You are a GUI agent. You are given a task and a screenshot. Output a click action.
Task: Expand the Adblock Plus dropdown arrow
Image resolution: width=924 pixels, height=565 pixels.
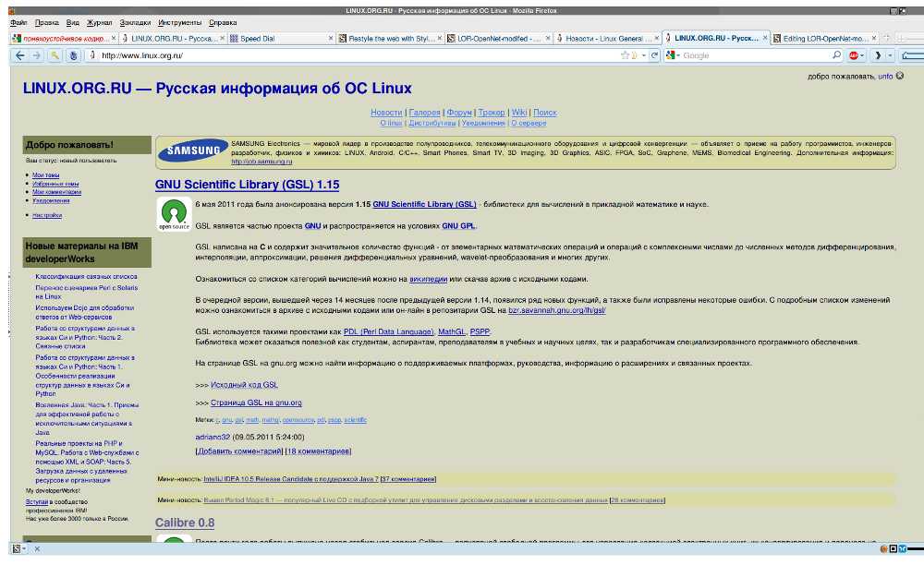click(x=862, y=55)
